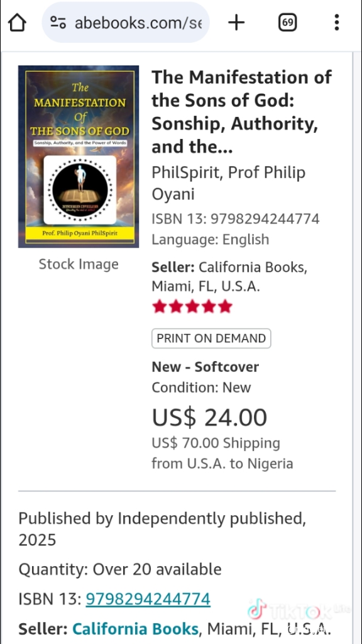
Task: Open the Manifestation of the Sons of God title
Action: coord(242,112)
